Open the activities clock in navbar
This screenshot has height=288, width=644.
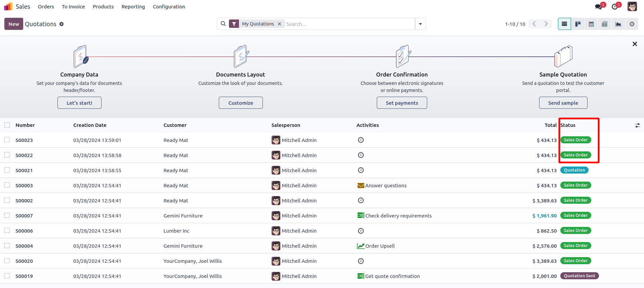615,7
